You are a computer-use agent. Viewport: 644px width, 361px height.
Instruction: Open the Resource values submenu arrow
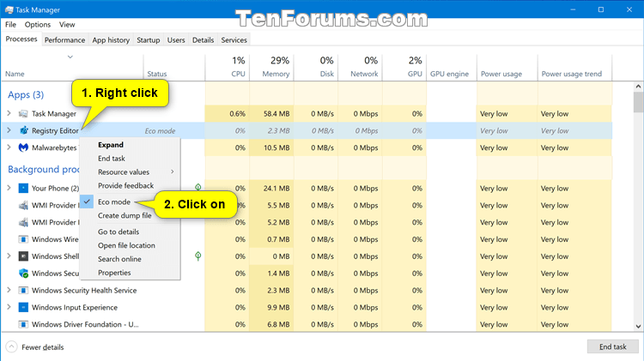pos(173,171)
